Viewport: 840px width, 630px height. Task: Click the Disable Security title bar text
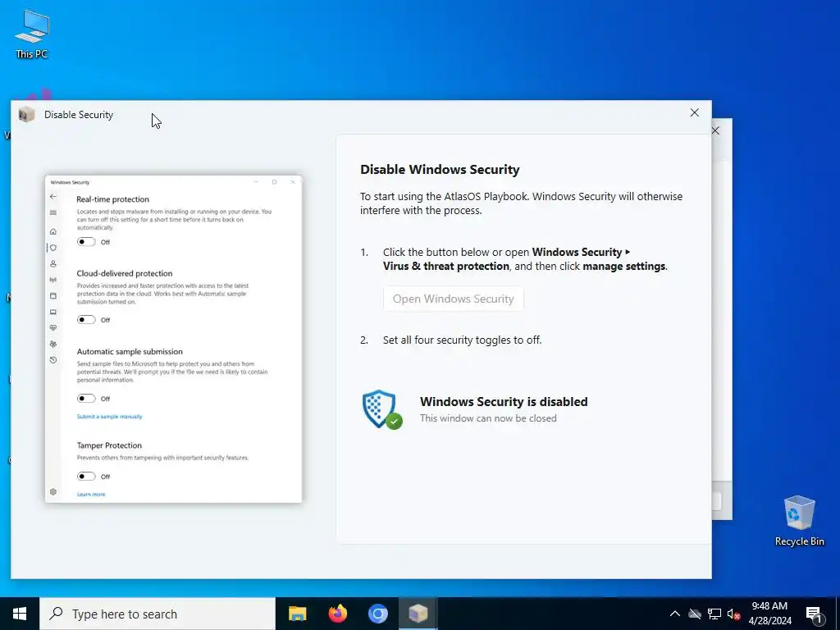(x=79, y=115)
